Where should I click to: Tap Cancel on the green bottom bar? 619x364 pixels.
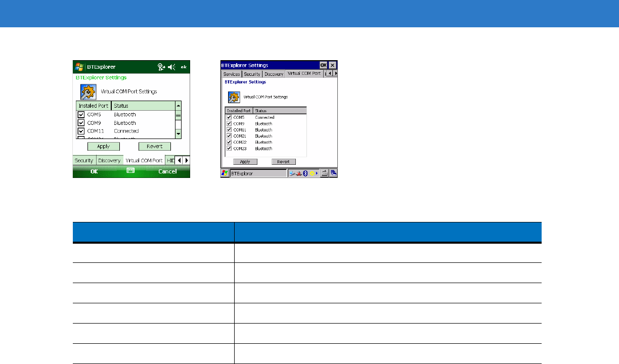tap(167, 171)
